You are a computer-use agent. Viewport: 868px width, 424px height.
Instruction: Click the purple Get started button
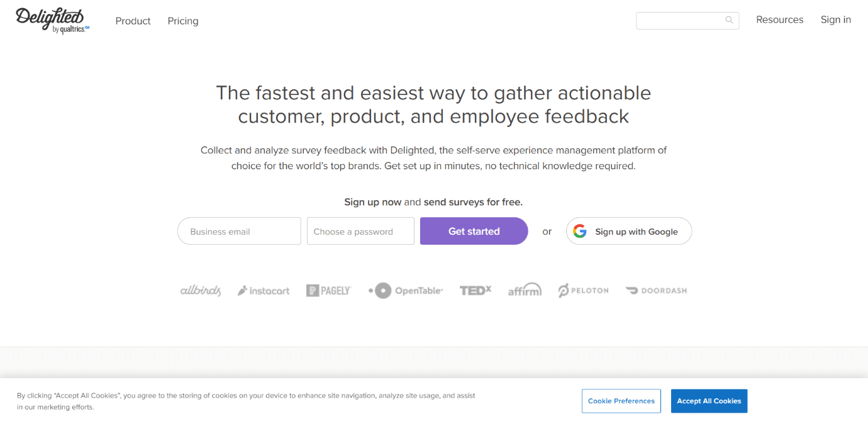(474, 231)
